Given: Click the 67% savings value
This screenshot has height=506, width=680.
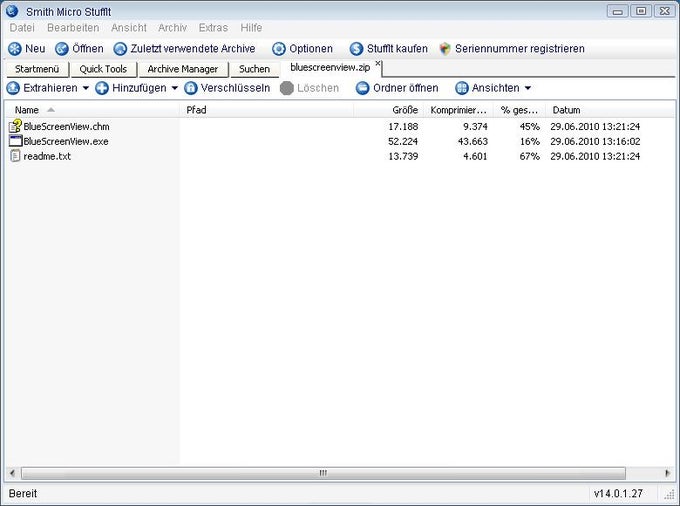Looking at the screenshot, I should pos(530,156).
